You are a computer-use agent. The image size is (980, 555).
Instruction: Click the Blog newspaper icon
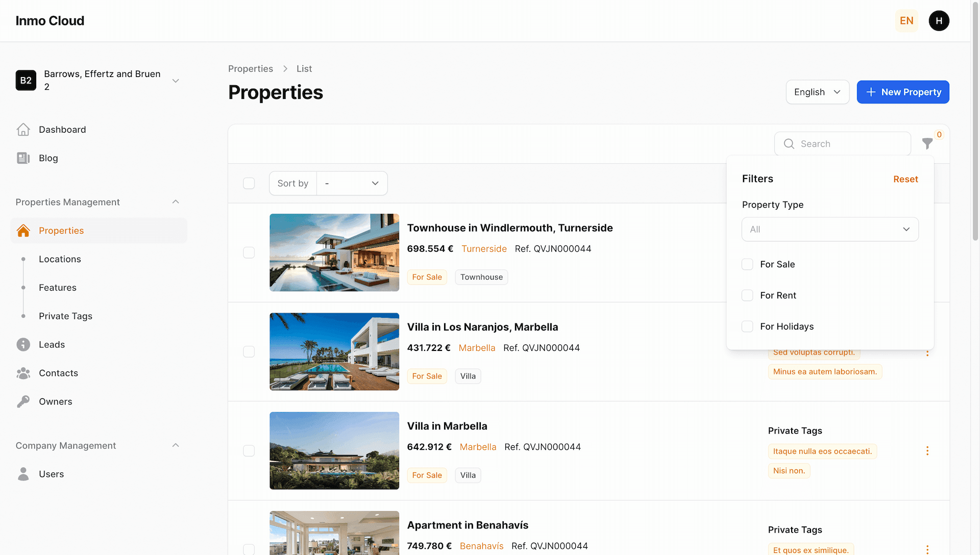pyautogui.click(x=23, y=158)
